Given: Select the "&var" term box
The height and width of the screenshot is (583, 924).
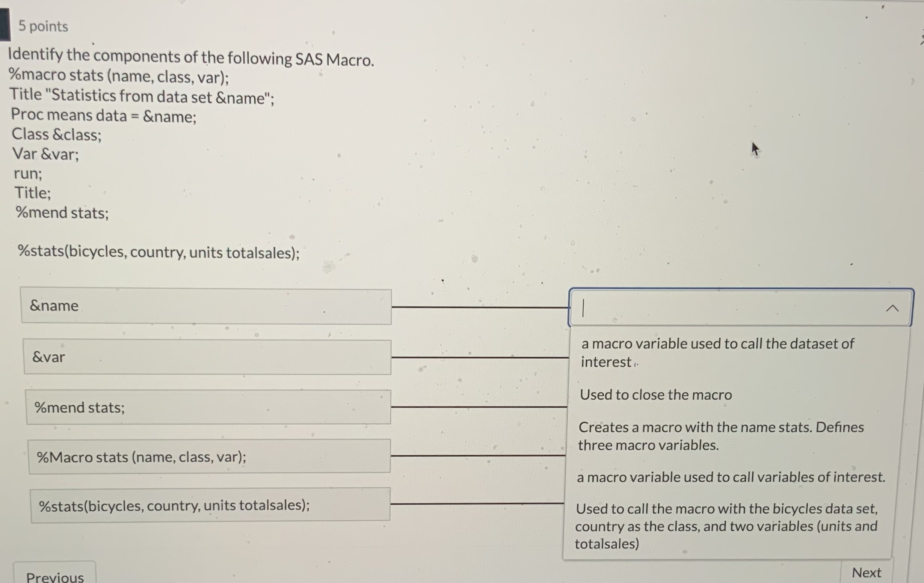Looking at the screenshot, I should (x=207, y=357).
